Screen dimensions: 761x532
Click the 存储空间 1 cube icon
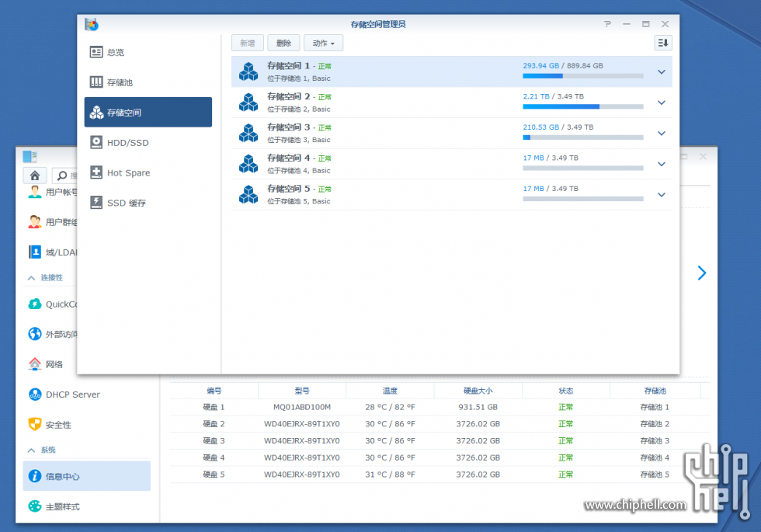click(x=248, y=71)
